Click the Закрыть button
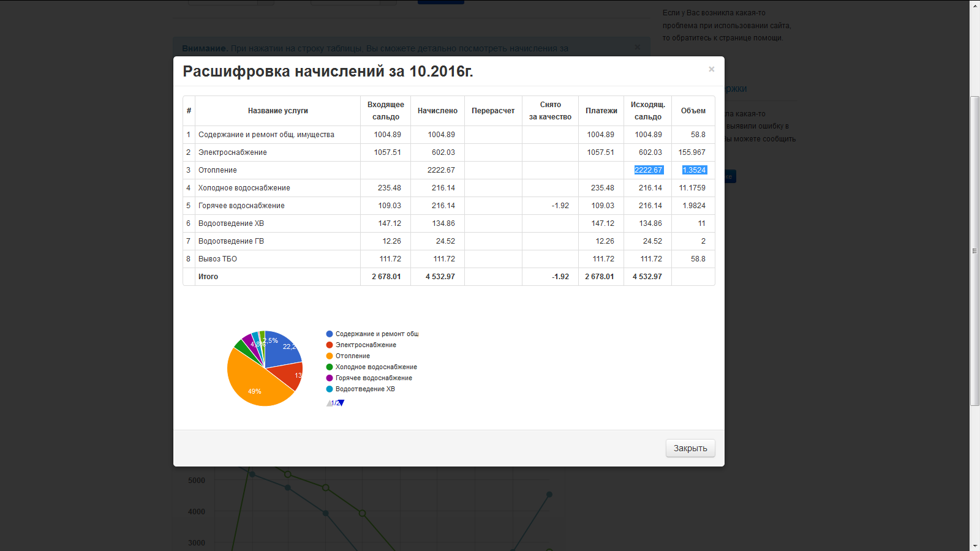 [x=690, y=448]
